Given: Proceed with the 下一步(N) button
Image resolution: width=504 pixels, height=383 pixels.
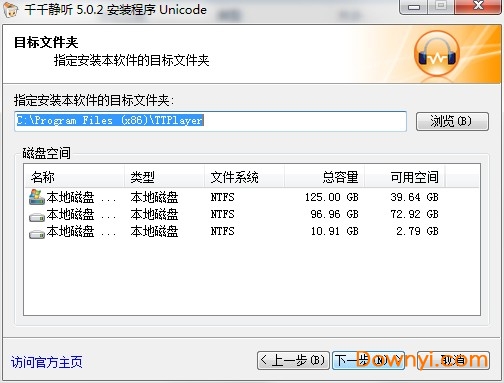Looking at the screenshot, I should click(368, 360).
